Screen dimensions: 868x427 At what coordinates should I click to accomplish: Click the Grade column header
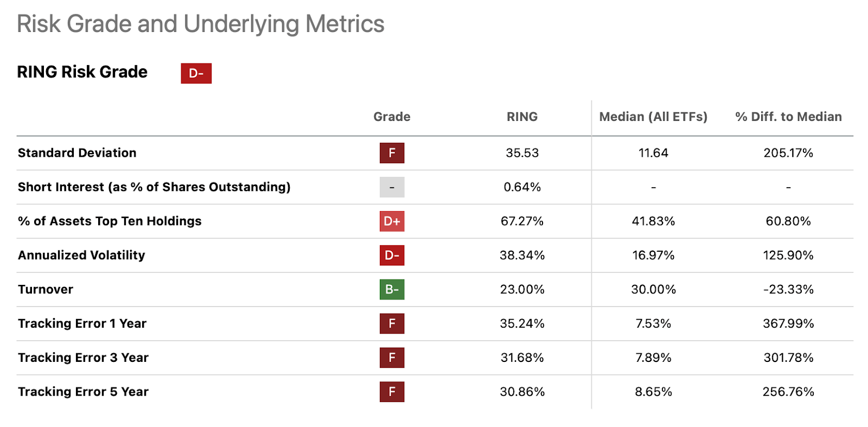tap(392, 117)
